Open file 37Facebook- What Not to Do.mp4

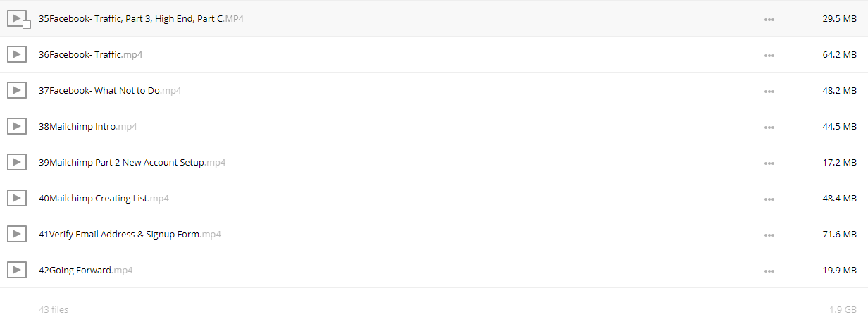click(x=110, y=90)
